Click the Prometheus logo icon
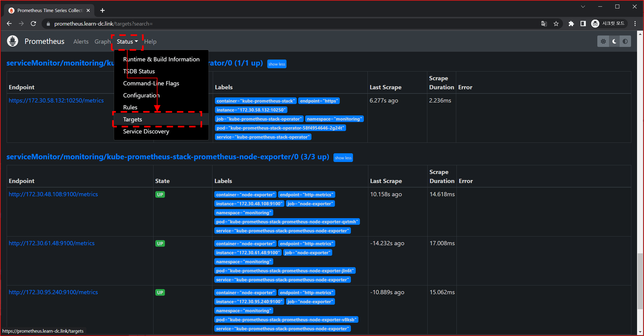The image size is (644, 336). coord(12,41)
